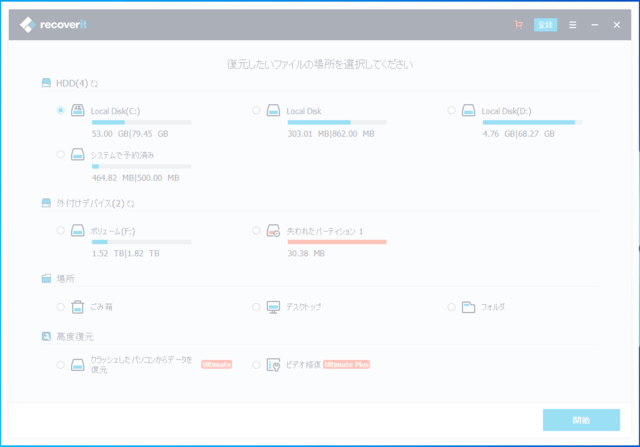Click the HDD section drive icon
Viewport: 640px width, 447px height.
(x=46, y=83)
